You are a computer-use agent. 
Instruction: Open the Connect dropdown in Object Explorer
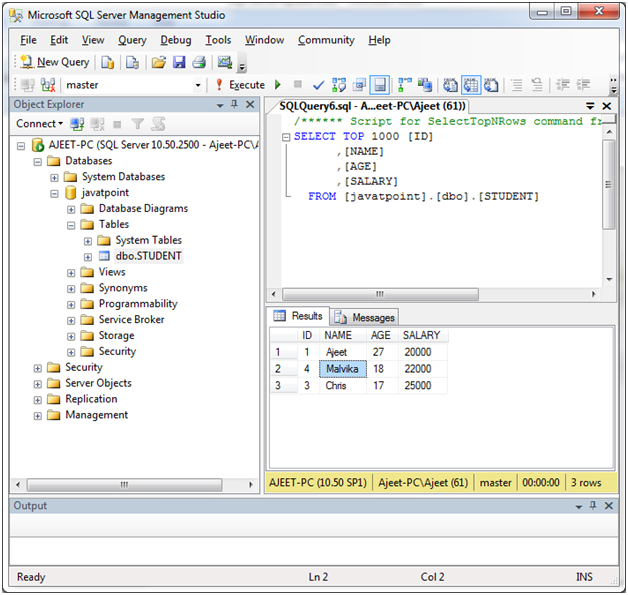pyautogui.click(x=39, y=124)
